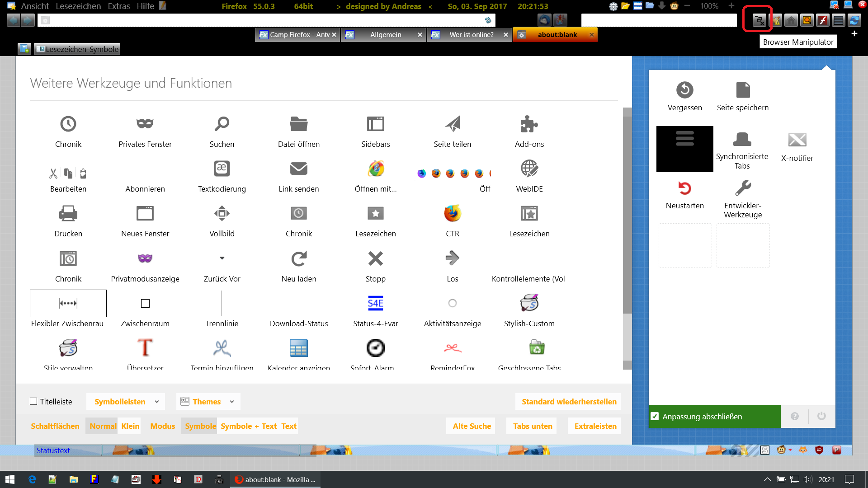Image resolution: width=868 pixels, height=488 pixels.
Task: Click the Privates Fenster mask icon
Action: coord(145,124)
